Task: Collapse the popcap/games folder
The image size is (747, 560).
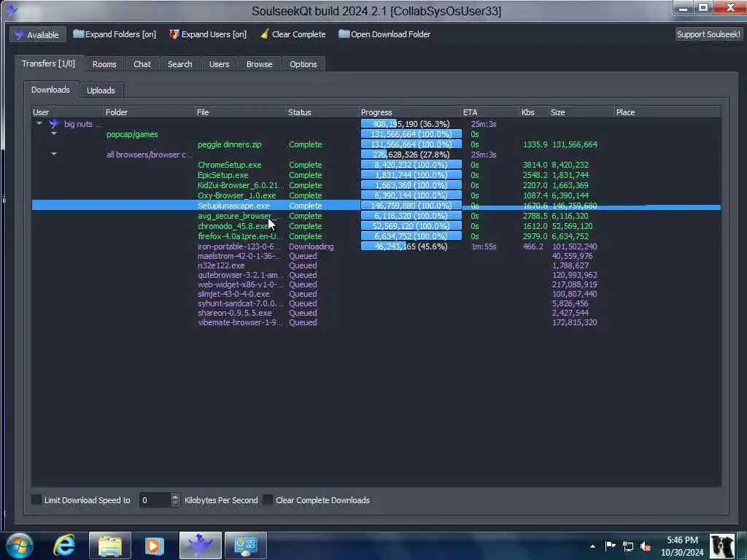Action: 54,134
